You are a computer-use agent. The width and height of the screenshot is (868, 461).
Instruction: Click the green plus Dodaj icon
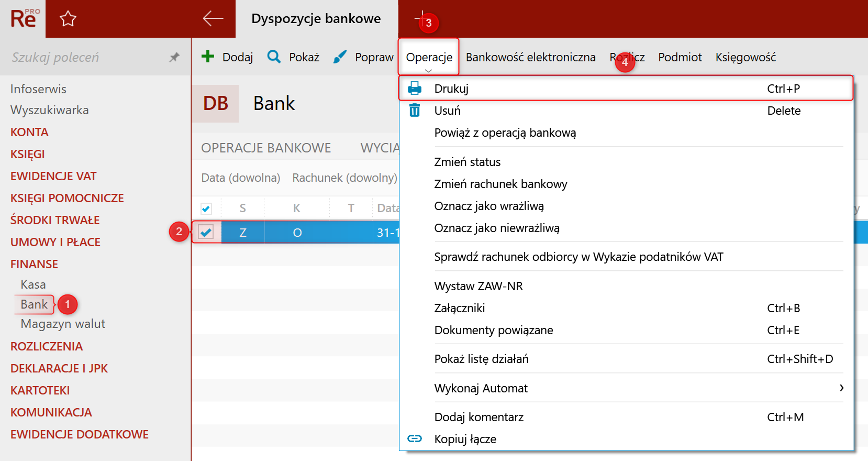pos(208,56)
